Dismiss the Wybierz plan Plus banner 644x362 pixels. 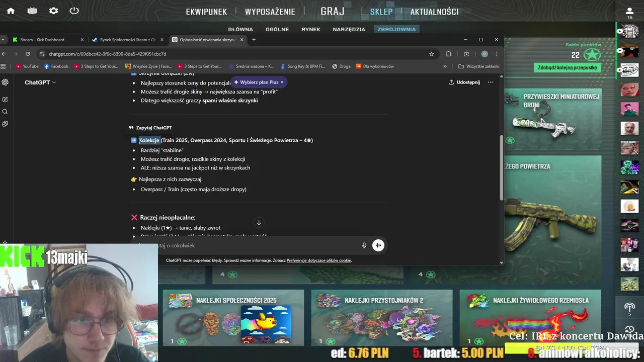[282, 82]
